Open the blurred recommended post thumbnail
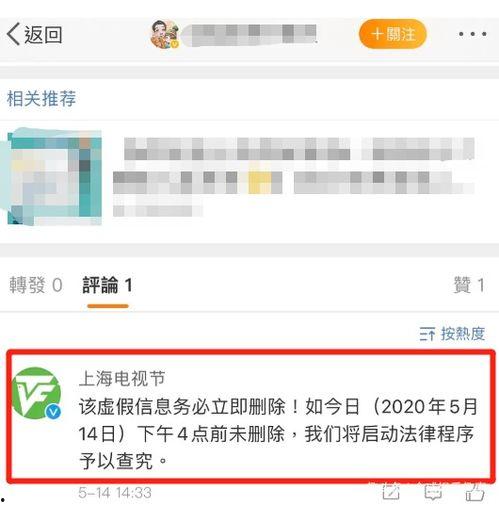This screenshot has height=506, width=499. (53, 177)
